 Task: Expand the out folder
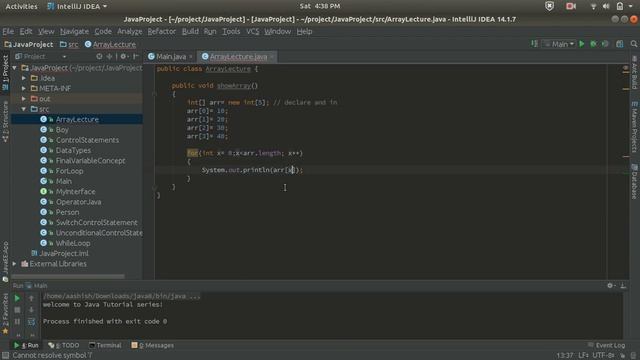pyautogui.click(x=24, y=99)
